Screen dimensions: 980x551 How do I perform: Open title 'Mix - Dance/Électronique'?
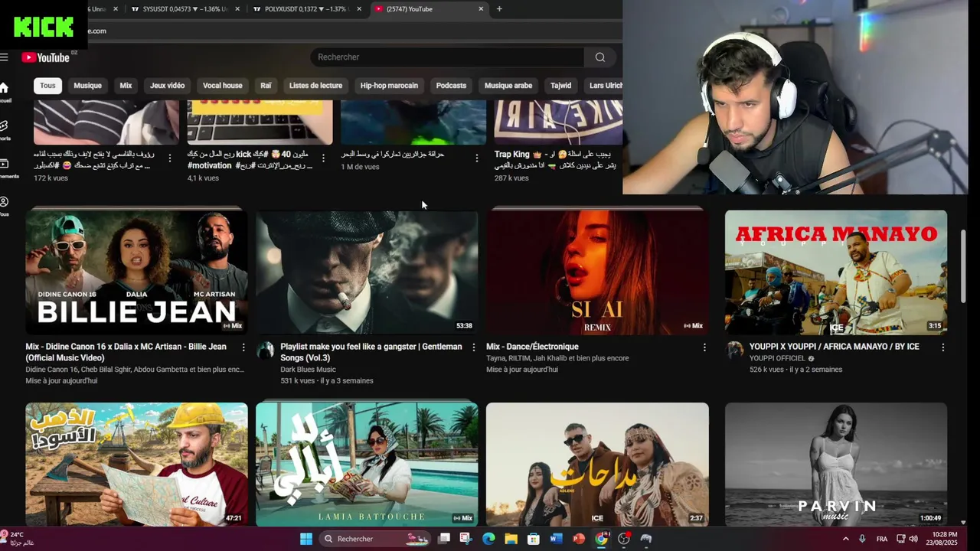point(532,347)
